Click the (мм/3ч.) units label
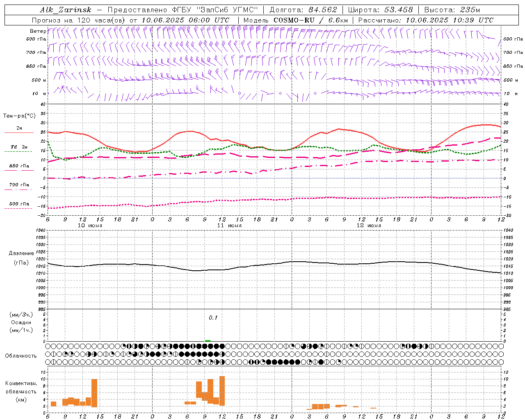The width and height of the screenshot is (525, 420). [x=21, y=315]
